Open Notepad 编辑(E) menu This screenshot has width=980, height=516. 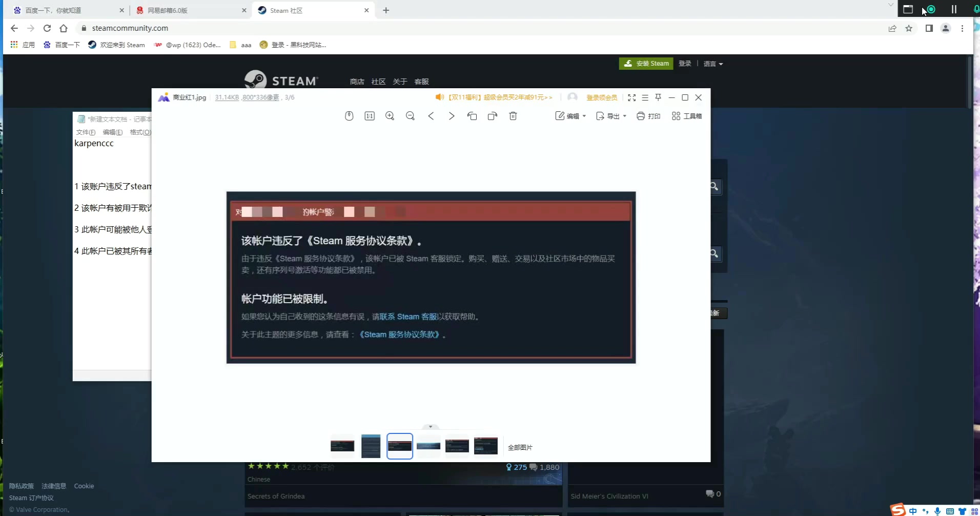tap(112, 132)
